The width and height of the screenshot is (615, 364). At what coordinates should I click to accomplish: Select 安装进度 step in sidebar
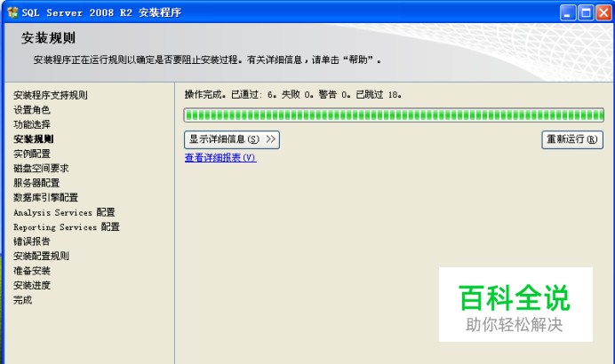pos(32,285)
